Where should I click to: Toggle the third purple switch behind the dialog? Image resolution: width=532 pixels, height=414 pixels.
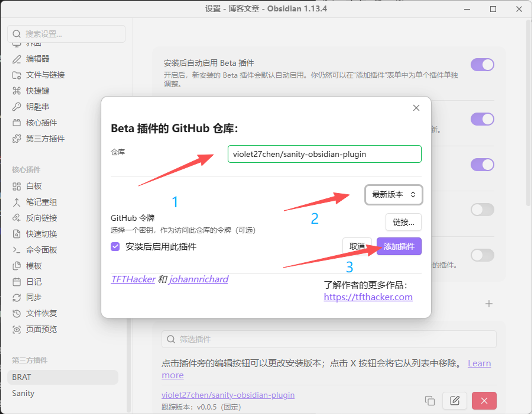(x=482, y=165)
